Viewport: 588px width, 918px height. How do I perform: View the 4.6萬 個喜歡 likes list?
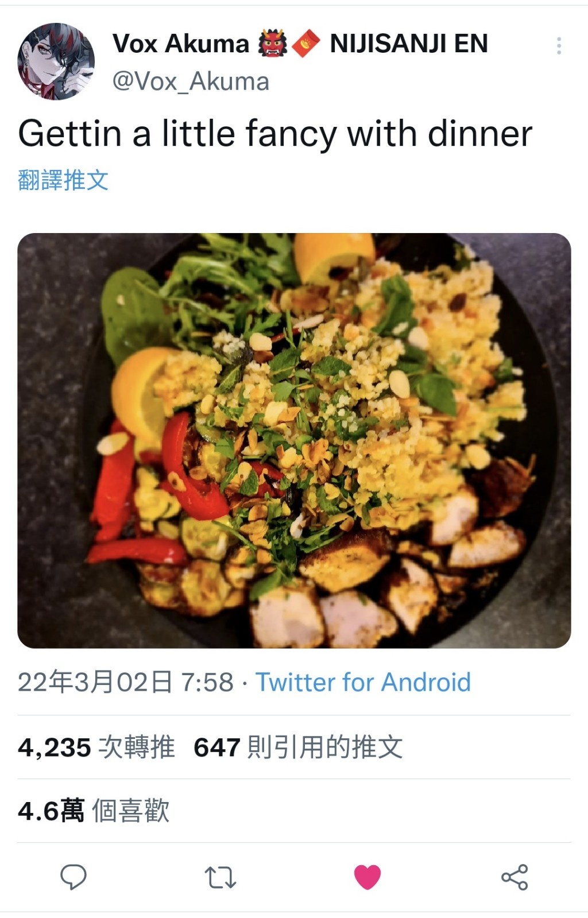[94, 811]
